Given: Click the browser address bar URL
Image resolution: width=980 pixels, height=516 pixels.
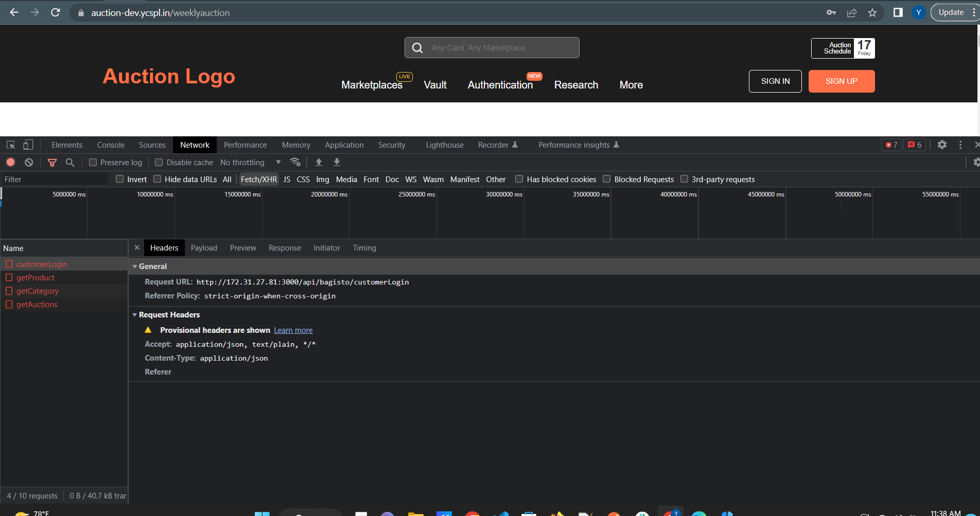Looking at the screenshot, I should 161,13.
